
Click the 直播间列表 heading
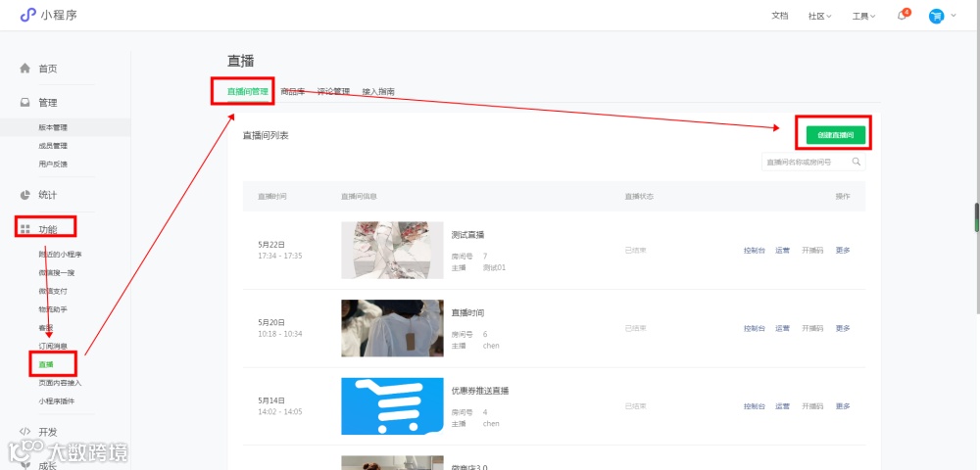(x=266, y=135)
